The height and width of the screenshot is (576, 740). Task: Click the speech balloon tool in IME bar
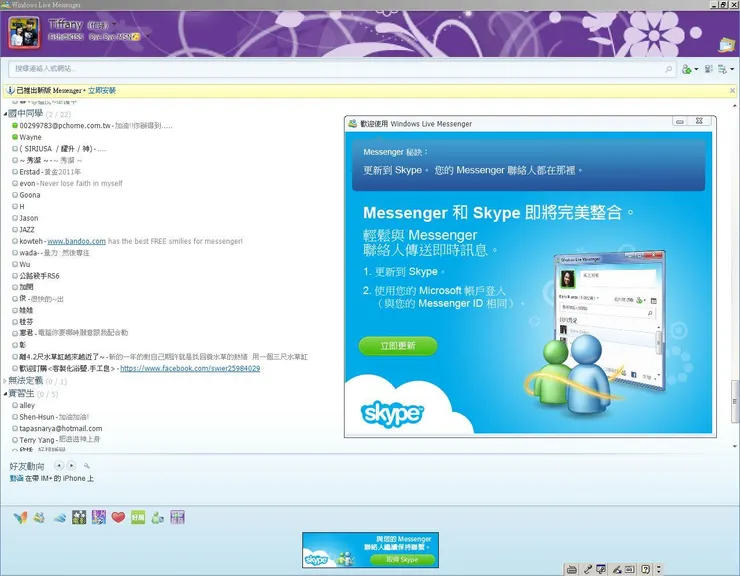(x=601, y=569)
